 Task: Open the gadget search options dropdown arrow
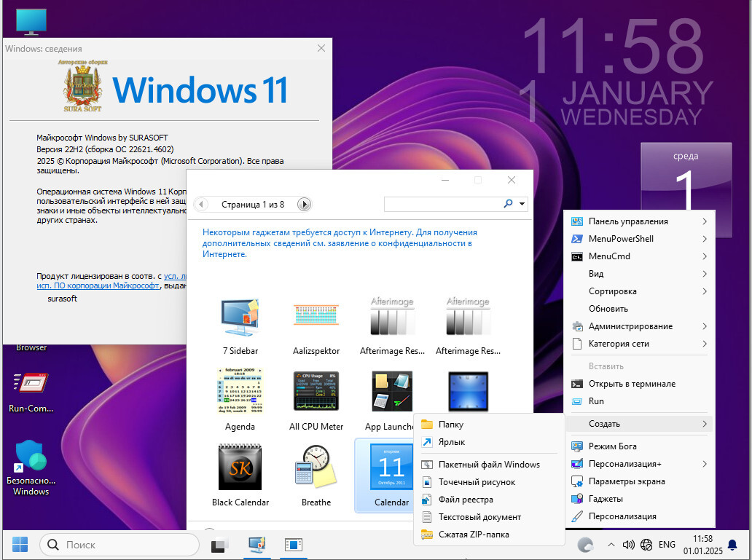[x=522, y=204]
